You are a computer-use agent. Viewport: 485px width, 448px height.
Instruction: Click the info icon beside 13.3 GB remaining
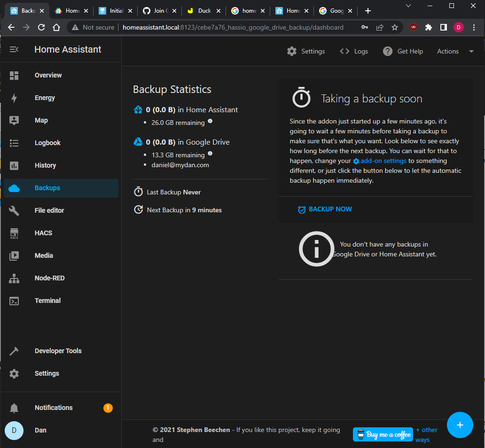click(210, 154)
